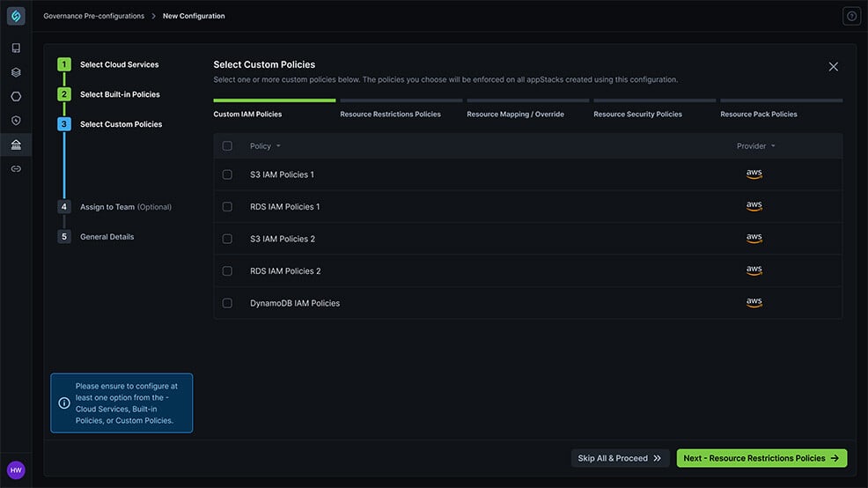Click the RDS IAM Policies 1 name
The height and width of the screenshot is (488, 868).
pyautogui.click(x=284, y=207)
